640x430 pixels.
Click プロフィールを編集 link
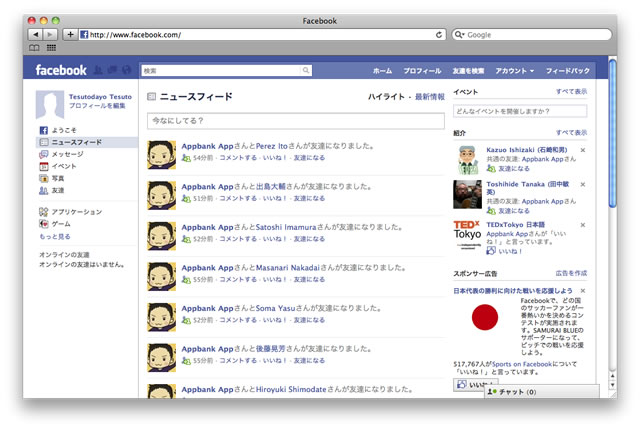click(x=97, y=106)
